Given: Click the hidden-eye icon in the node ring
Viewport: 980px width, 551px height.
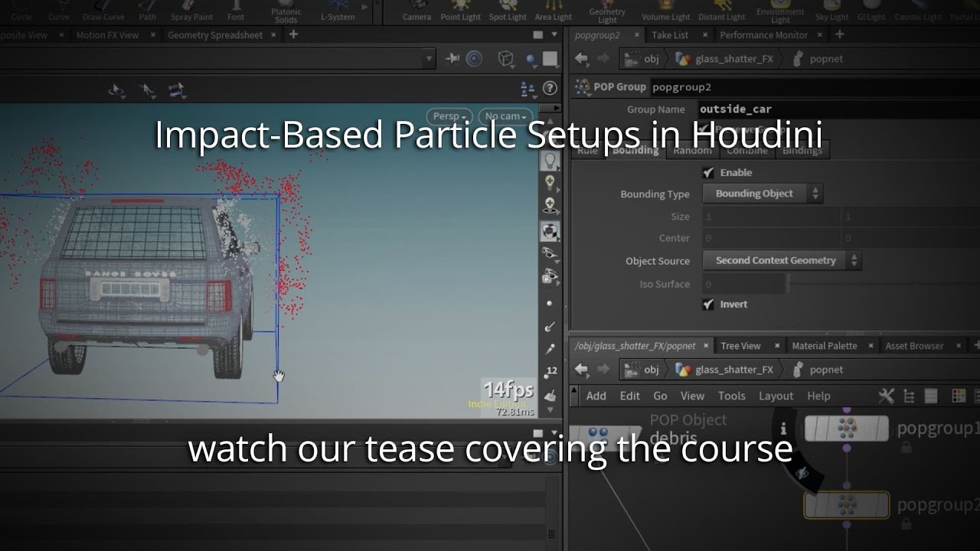Looking at the screenshot, I should click(x=802, y=474).
